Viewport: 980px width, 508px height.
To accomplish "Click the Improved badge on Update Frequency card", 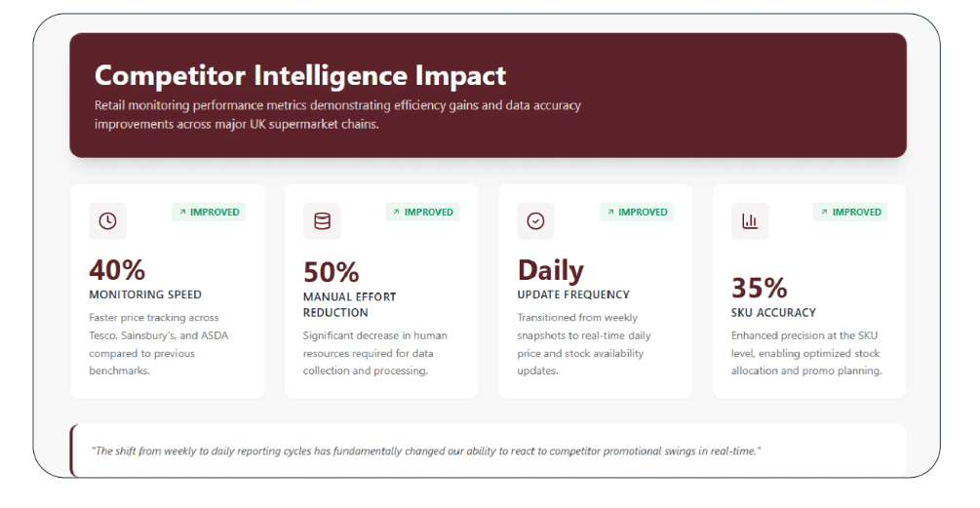I will tap(637, 212).
